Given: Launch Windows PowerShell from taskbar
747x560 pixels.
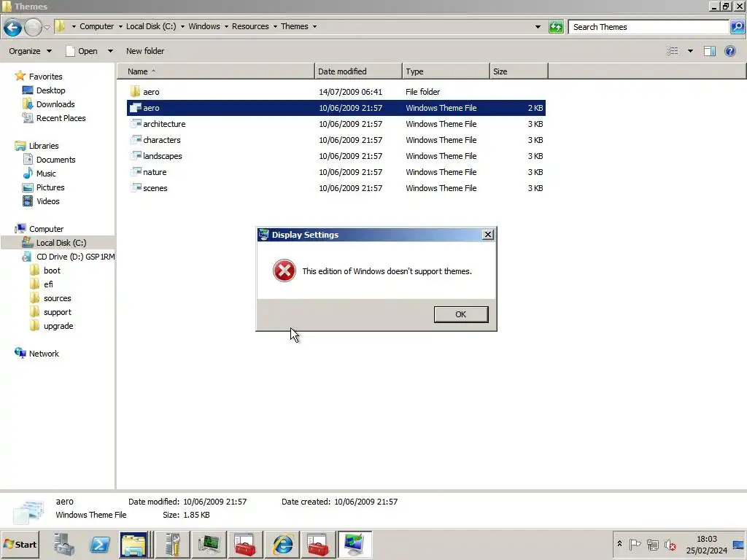Looking at the screenshot, I should (99, 544).
